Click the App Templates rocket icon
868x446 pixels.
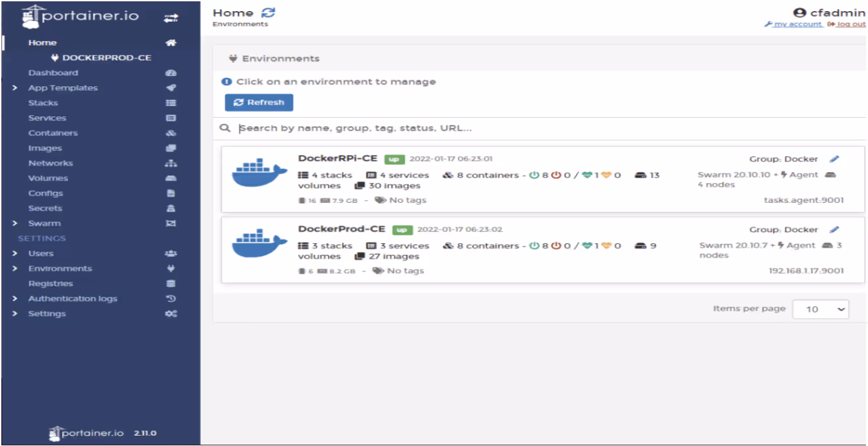(171, 88)
